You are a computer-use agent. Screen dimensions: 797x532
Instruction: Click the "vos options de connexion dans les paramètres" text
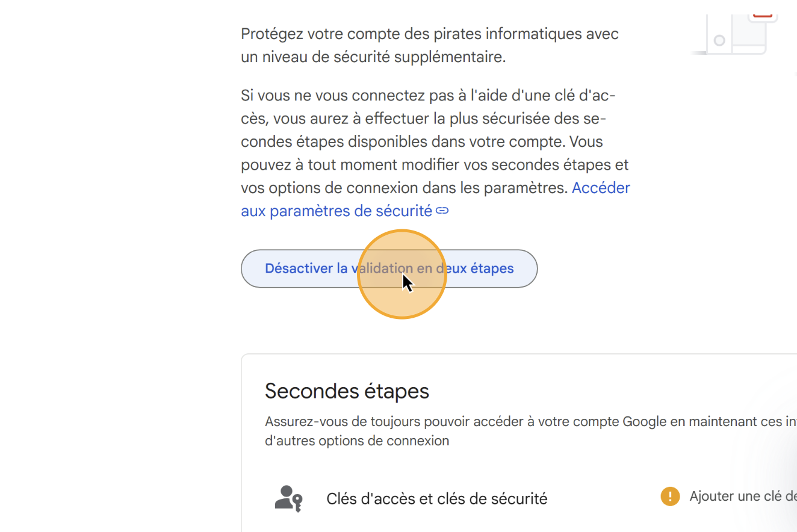click(404, 188)
